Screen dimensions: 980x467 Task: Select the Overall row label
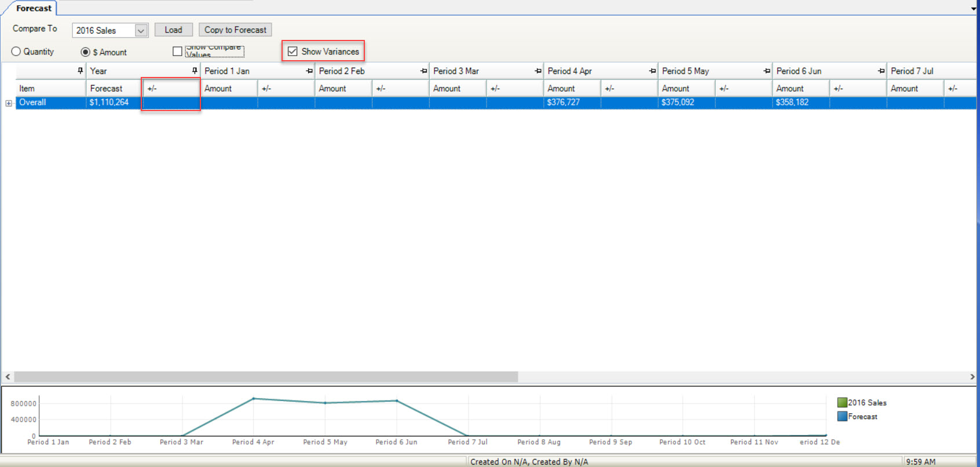[x=32, y=102]
